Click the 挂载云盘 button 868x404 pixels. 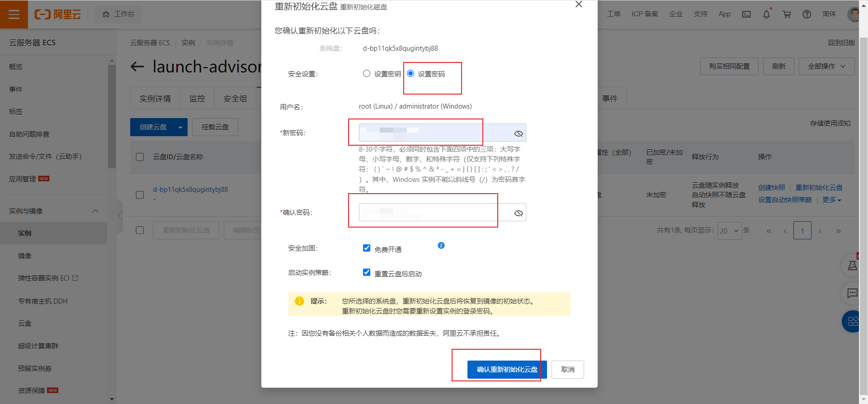[x=215, y=127]
